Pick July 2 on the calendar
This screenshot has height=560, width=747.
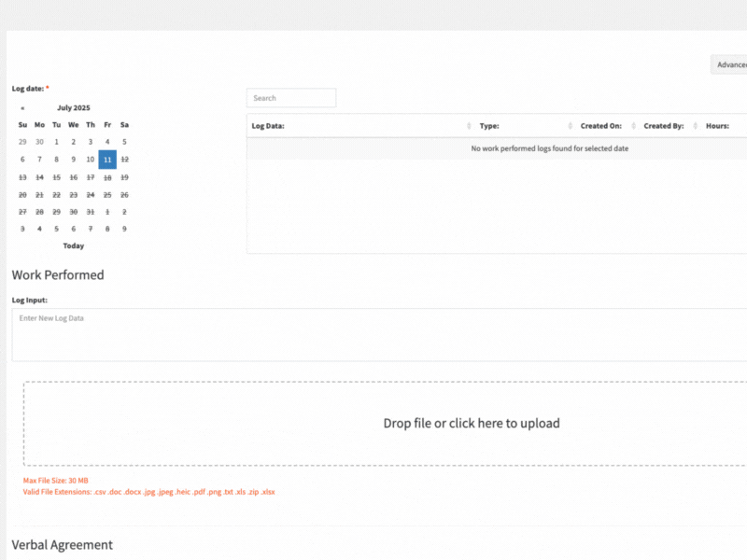coord(74,142)
